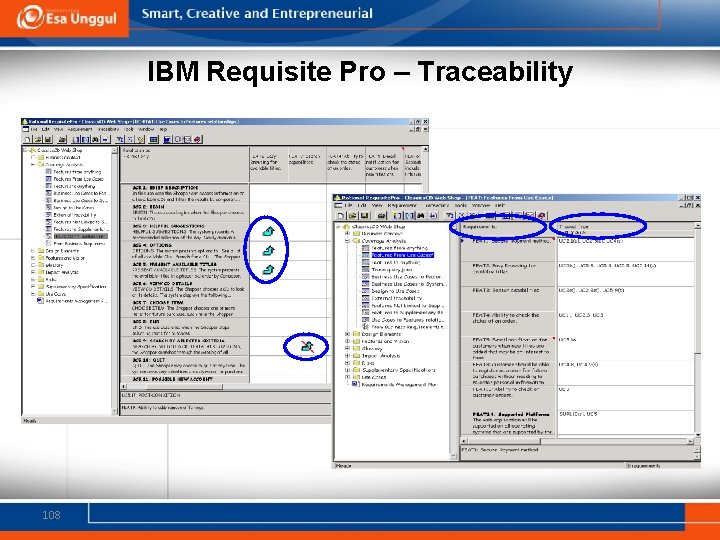
Task: Expand Risks folder in front window tree
Action: [347, 363]
